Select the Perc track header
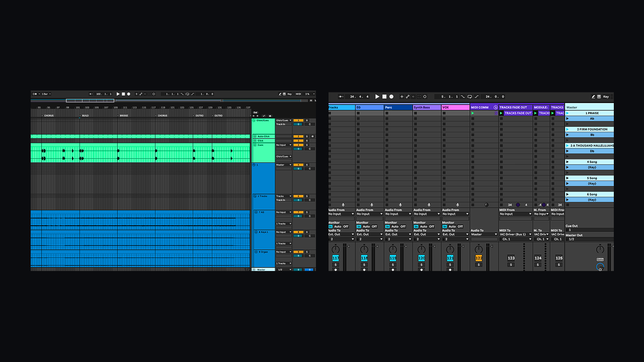Image resolution: width=644 pixels, height=362 pixels. [397, 107]
